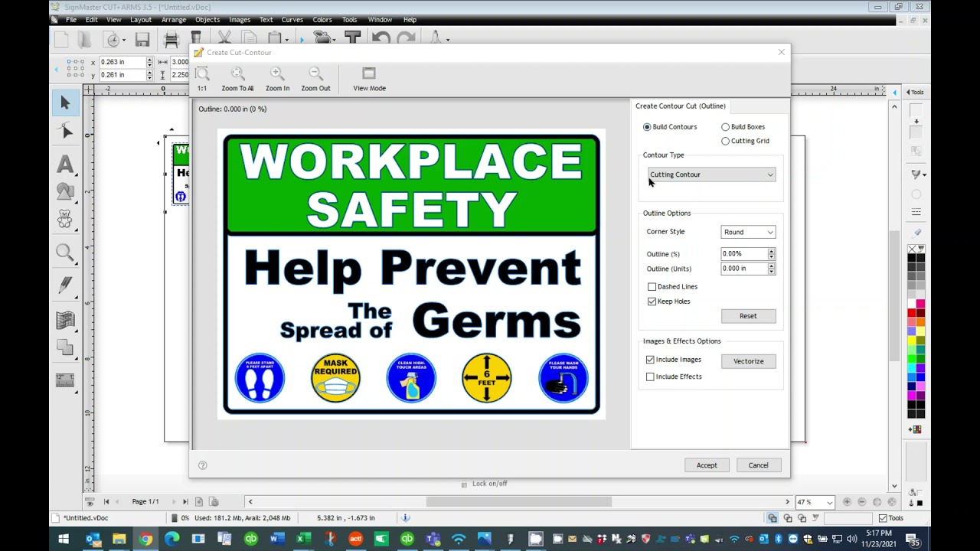The image size is (980, 551).
Task: Click the Vectorize button
Action: point(748,361)
